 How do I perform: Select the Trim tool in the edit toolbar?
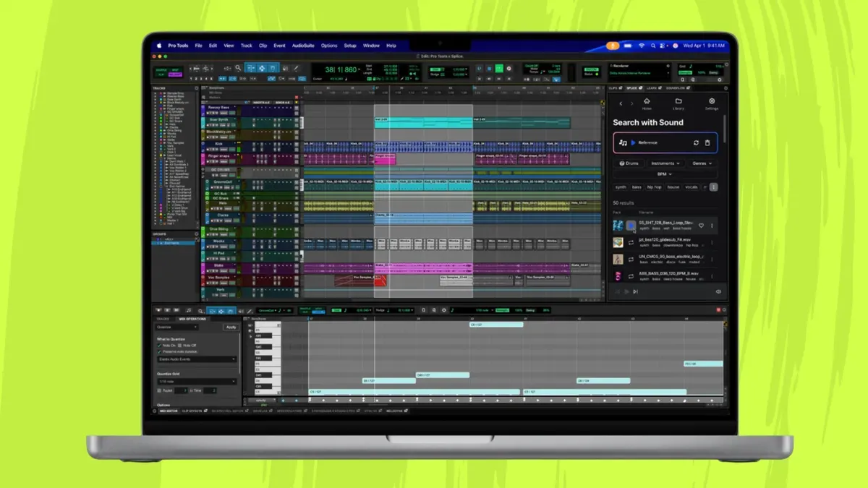coord(250,68)
